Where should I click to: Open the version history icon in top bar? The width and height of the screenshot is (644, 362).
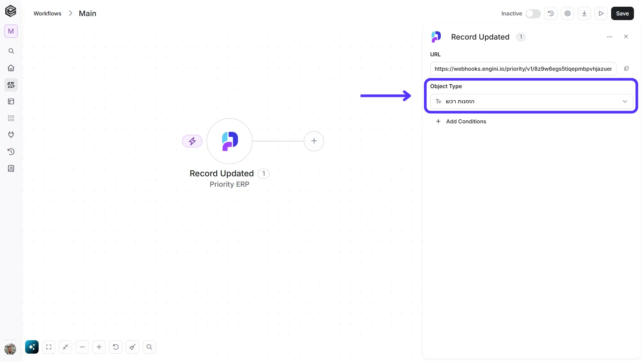pyautogui.click(x=551, y=13)
